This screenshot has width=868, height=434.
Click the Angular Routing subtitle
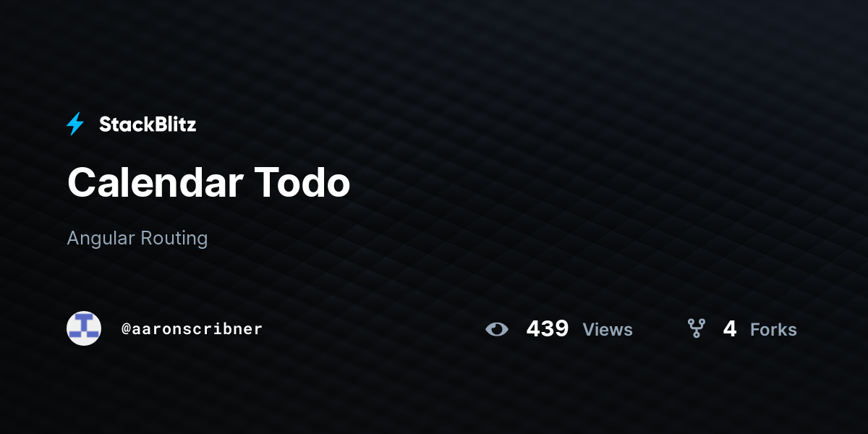point(137,238)
